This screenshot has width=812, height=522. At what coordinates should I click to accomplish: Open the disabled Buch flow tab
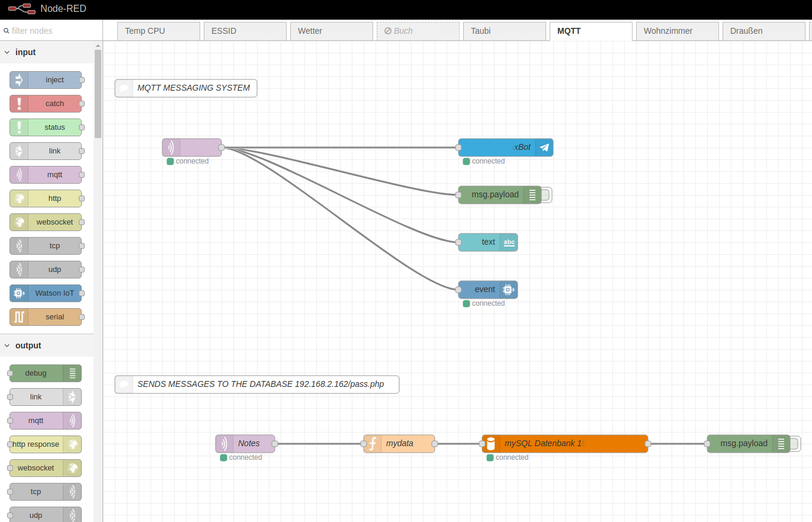coord(418,31)
